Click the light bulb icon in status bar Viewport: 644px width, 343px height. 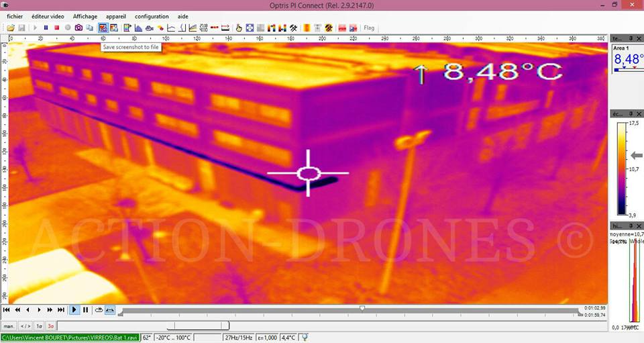tap(305, 338)
